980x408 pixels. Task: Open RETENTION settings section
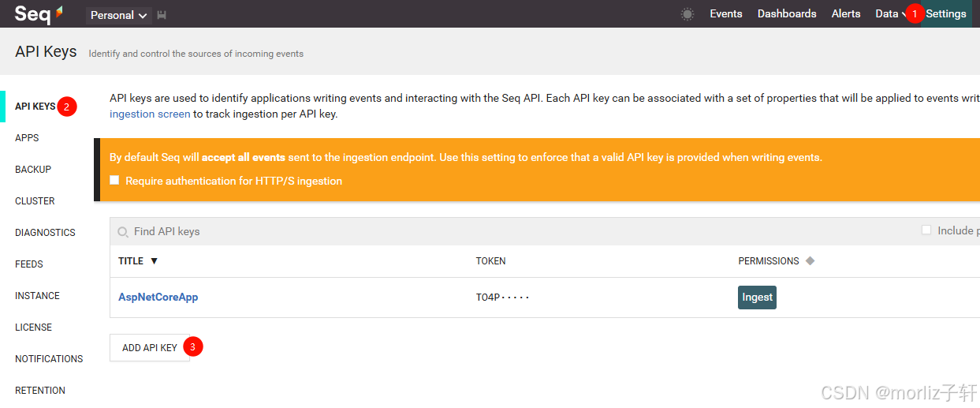pyautogui.click(x=40, y=391)
